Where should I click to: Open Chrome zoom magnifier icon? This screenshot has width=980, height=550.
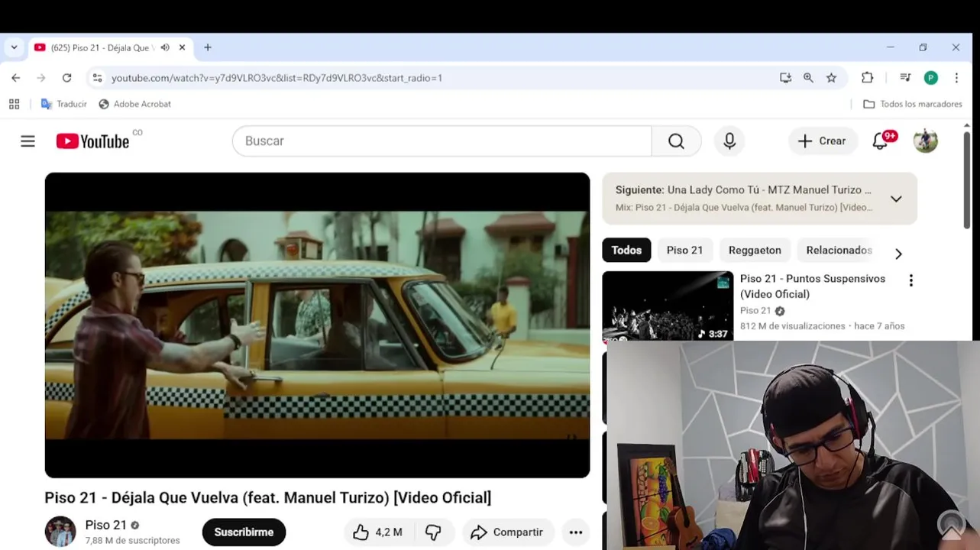(808, 78)
